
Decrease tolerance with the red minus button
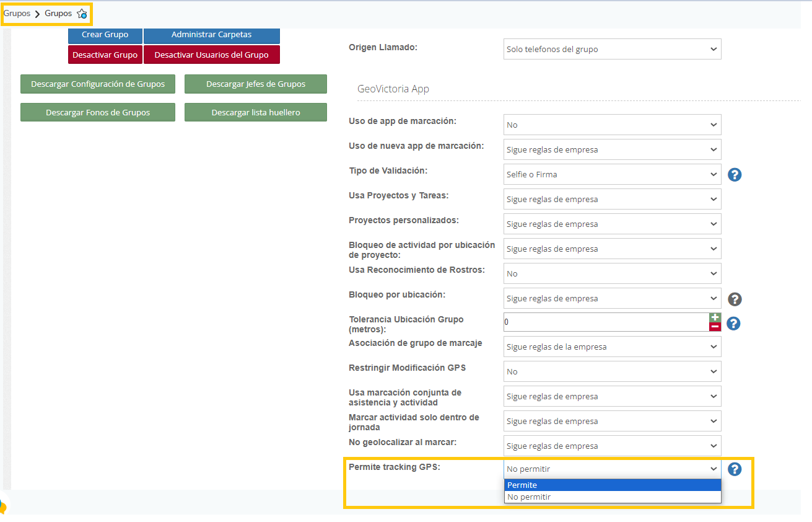point(715,327)
